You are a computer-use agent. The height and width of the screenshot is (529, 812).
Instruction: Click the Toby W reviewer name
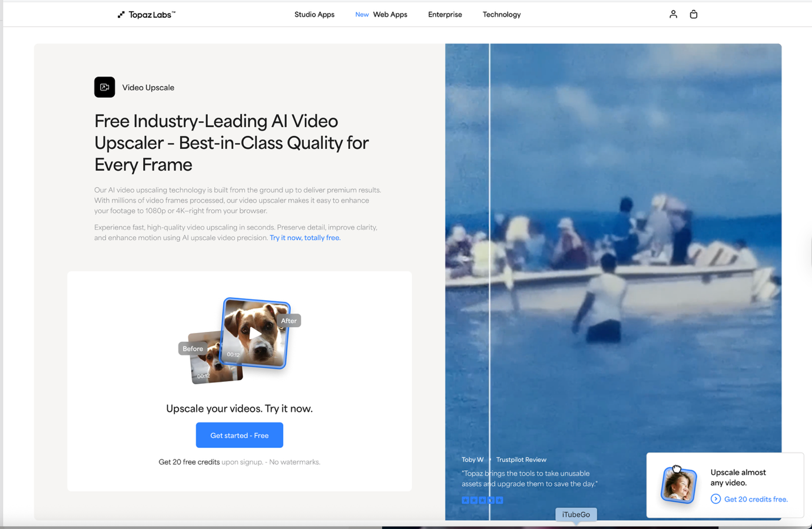coord(472,460)
